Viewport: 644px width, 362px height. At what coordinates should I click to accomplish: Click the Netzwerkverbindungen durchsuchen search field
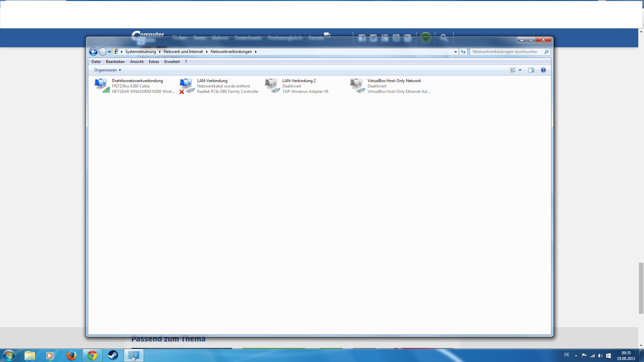505,52
